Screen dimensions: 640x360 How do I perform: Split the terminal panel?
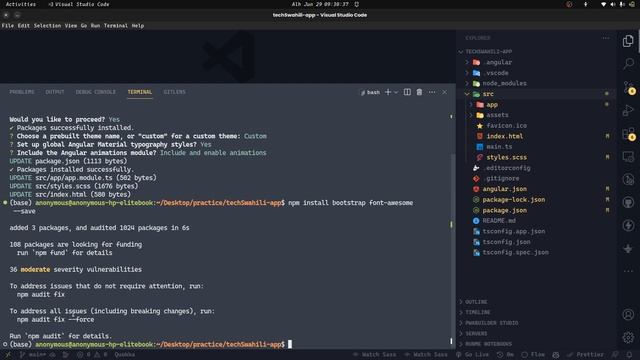(x=407, y=92)
